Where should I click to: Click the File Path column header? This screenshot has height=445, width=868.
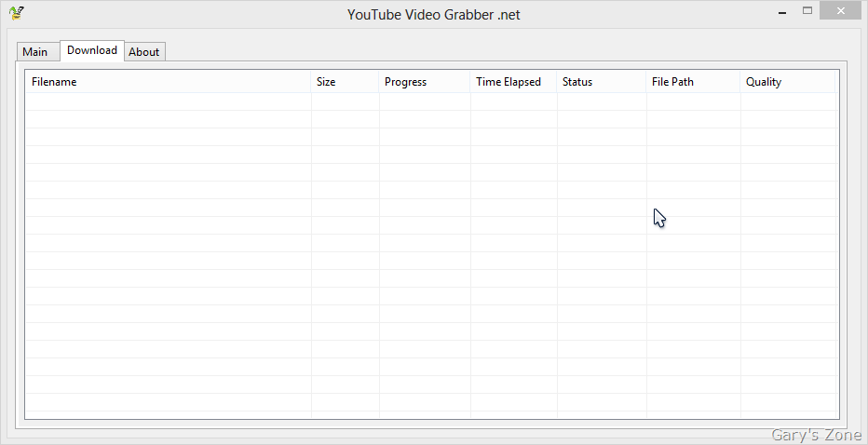point(693,82)
